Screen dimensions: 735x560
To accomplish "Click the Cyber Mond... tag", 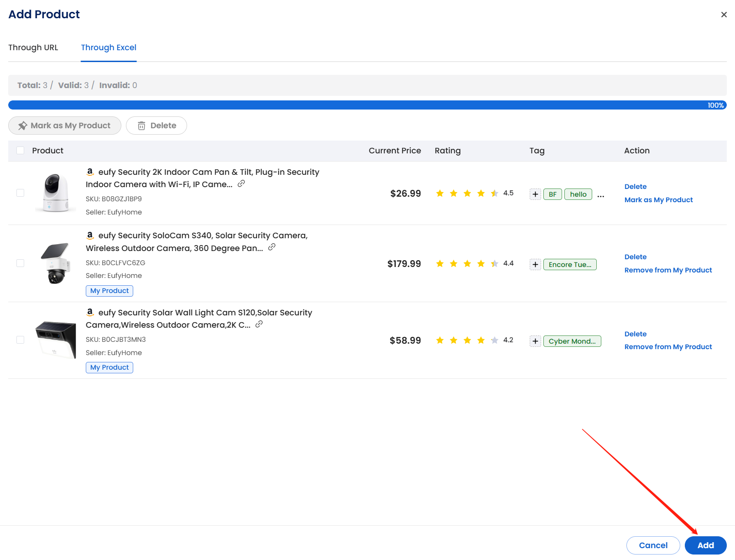I will 572,341.
